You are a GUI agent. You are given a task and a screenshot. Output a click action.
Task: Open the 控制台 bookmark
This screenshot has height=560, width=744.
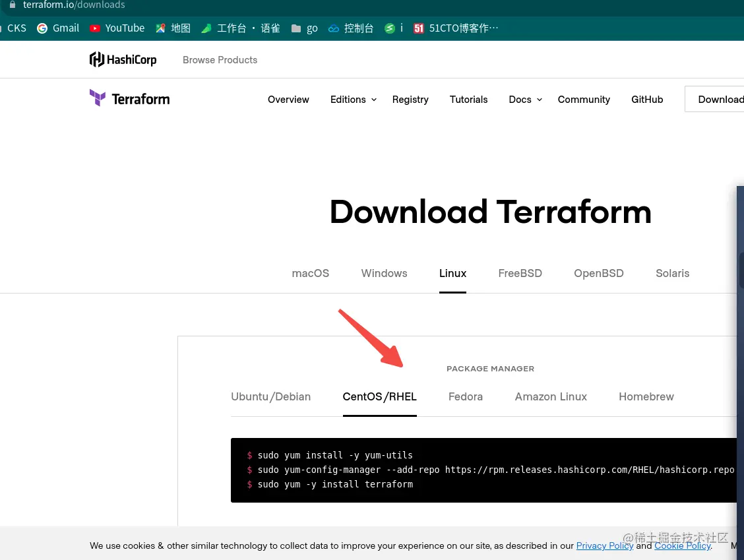pos(351,28)
